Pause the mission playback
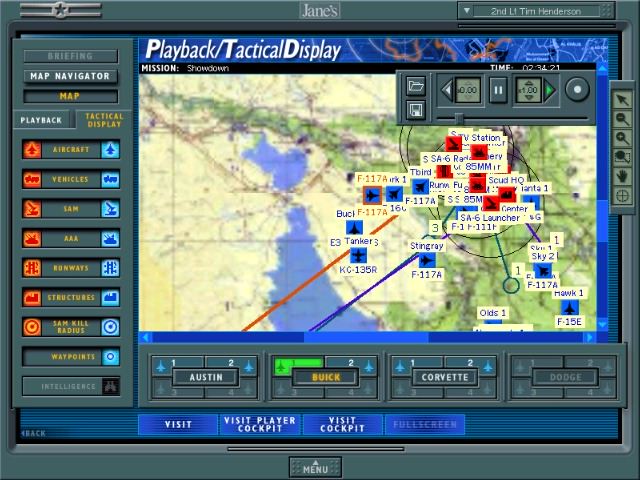The width and height of the screenshot is (640, 480). click(x=498, y=91)
